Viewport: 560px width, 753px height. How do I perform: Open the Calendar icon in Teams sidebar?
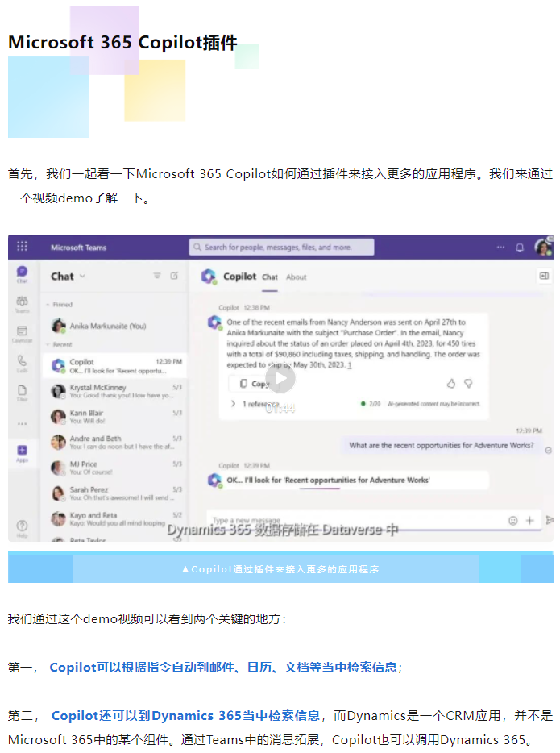22,334
